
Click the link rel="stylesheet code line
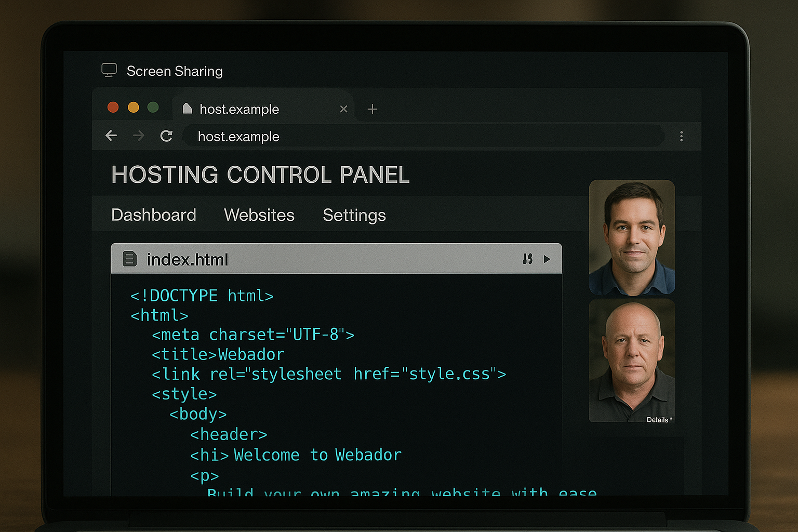coord(328,374)
